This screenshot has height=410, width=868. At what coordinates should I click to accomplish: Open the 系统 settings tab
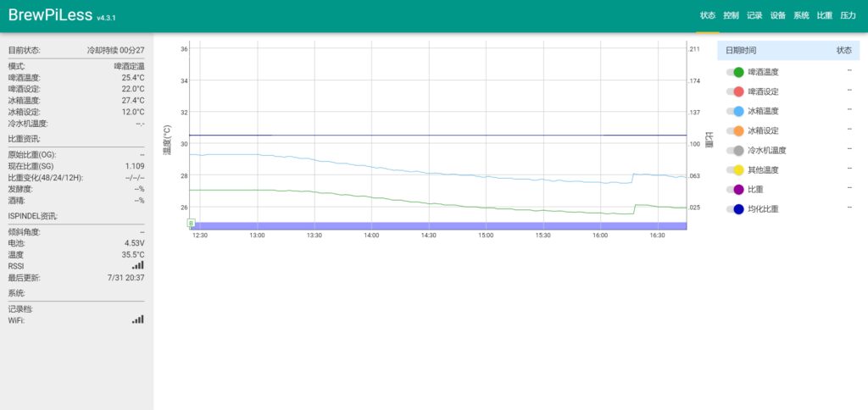click(801, 16)
